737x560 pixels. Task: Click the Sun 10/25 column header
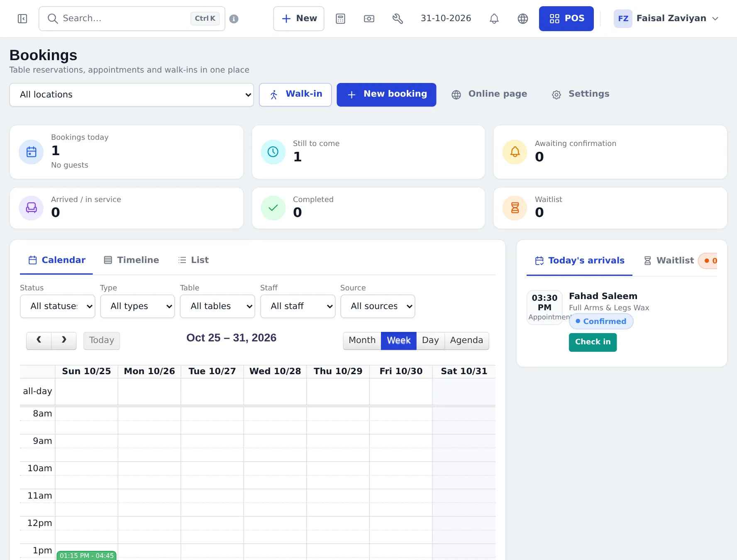click(x=86, y=371)
